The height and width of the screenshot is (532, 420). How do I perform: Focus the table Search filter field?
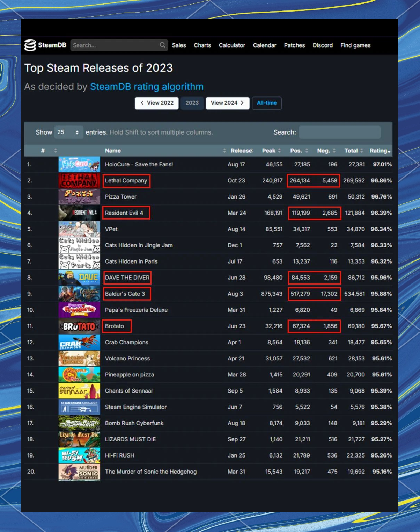tap(340, 132)
